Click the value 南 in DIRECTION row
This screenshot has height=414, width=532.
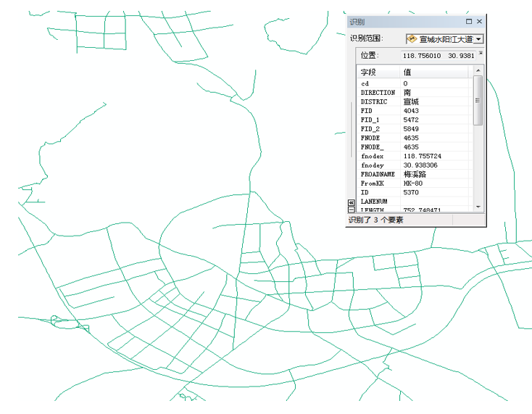point(407,93)
